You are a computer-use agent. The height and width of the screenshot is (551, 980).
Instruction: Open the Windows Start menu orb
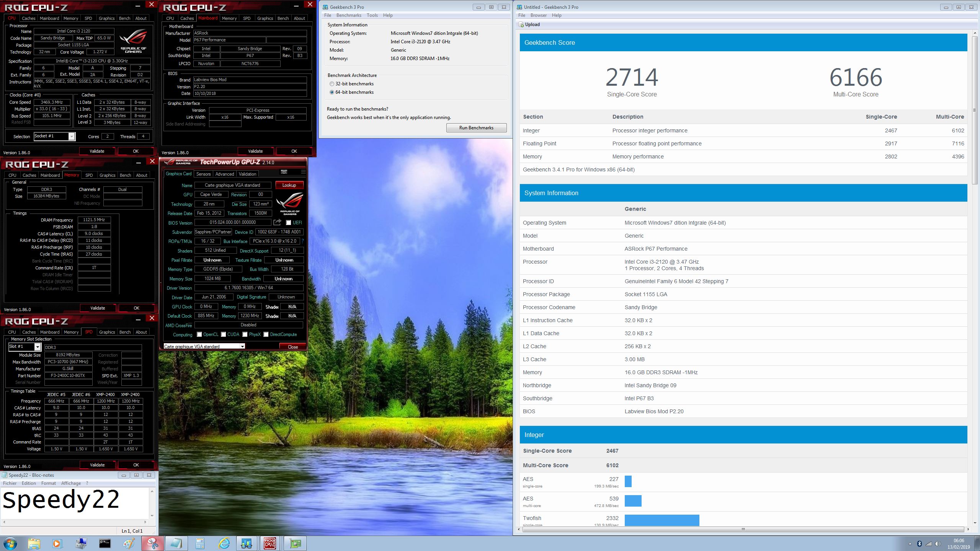click(x=10, y=543)
